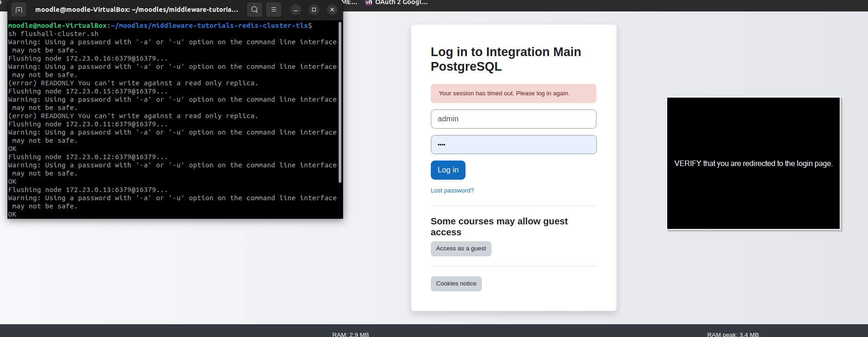
Task: Minimize the terminal window
Action: point(296,10)
